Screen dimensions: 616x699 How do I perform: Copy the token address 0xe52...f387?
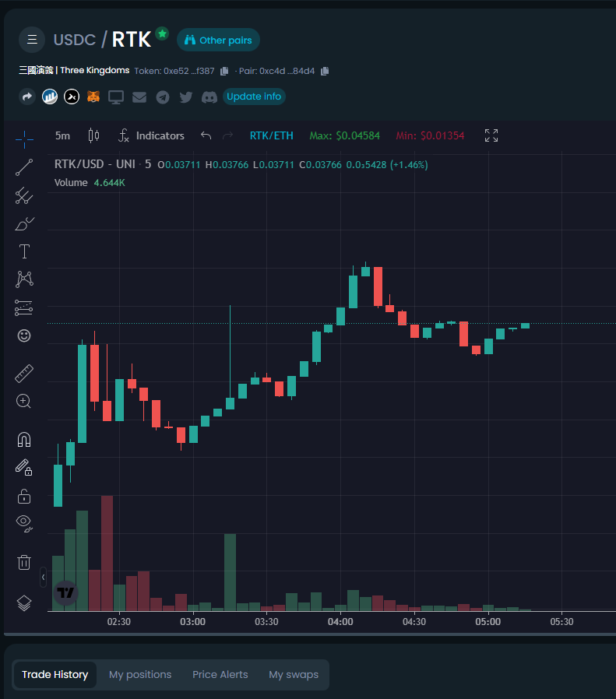click(224, 71)
